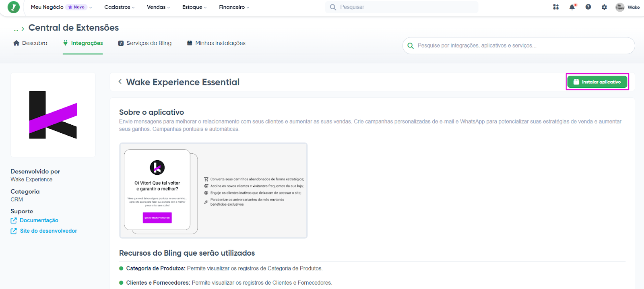Click the Central de Extensões heading

pos(74,28)
